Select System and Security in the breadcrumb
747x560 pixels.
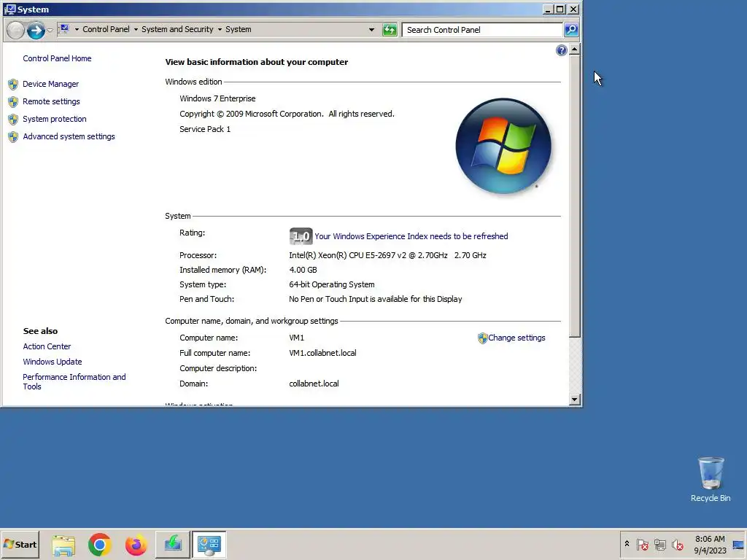click(x=177, y=29)
